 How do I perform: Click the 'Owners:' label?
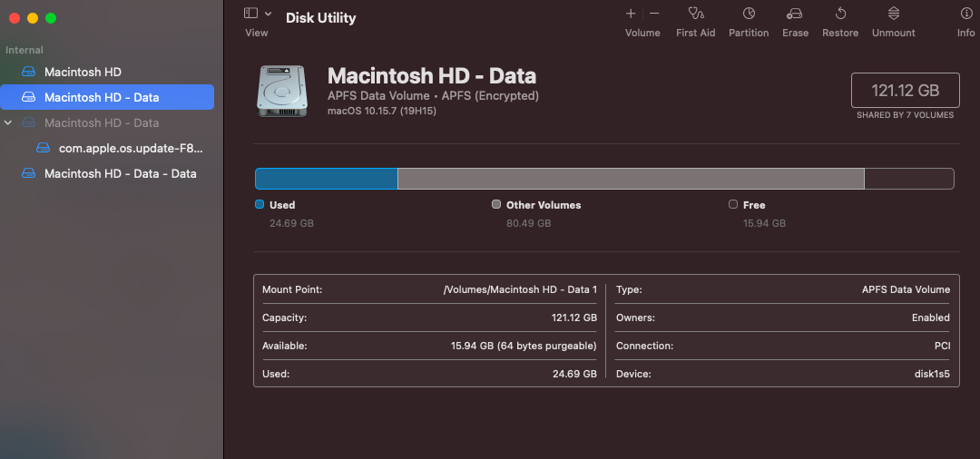tap(635, 317)
